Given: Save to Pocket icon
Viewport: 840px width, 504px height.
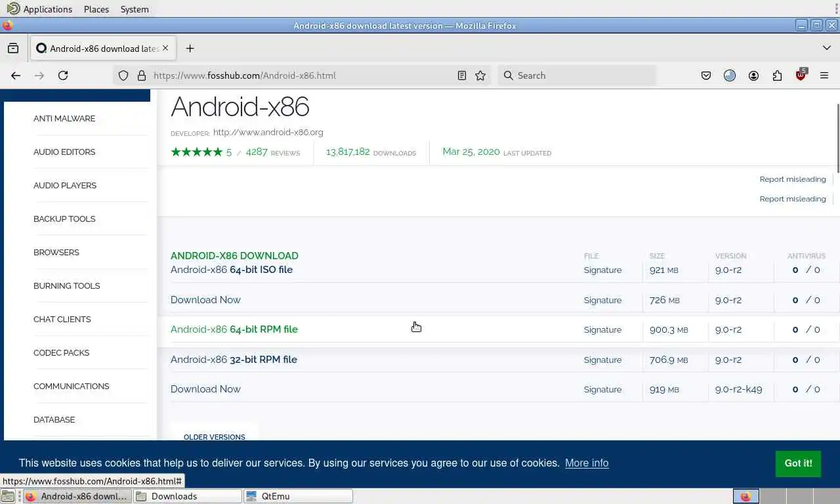Looking at the screenshot, I should point(706,75).
